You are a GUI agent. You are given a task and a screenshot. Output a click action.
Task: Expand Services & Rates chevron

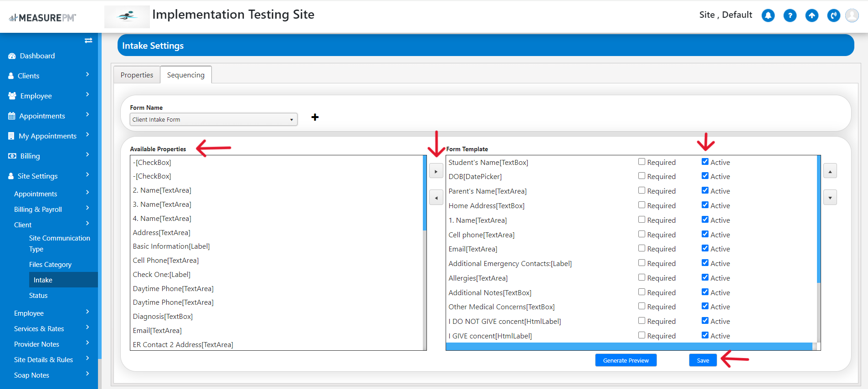pos(87,328)
